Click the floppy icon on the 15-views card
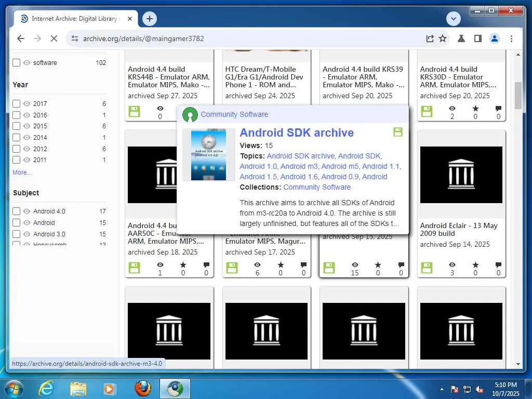 [x=329, y=268]
